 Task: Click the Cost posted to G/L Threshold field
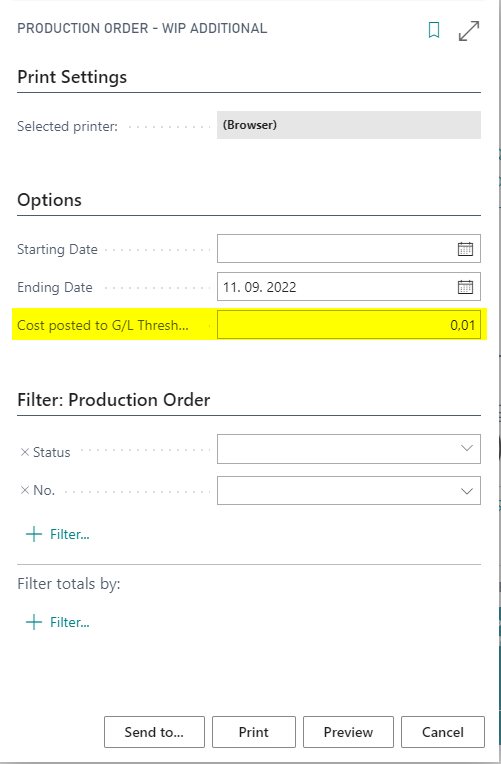[348, 325]
